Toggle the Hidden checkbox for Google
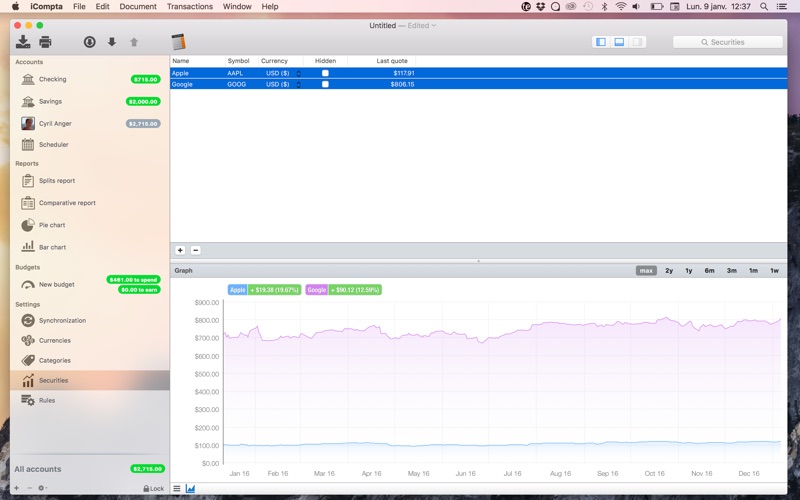The height and width of the screenshot is (500, 800). point(325,84)
